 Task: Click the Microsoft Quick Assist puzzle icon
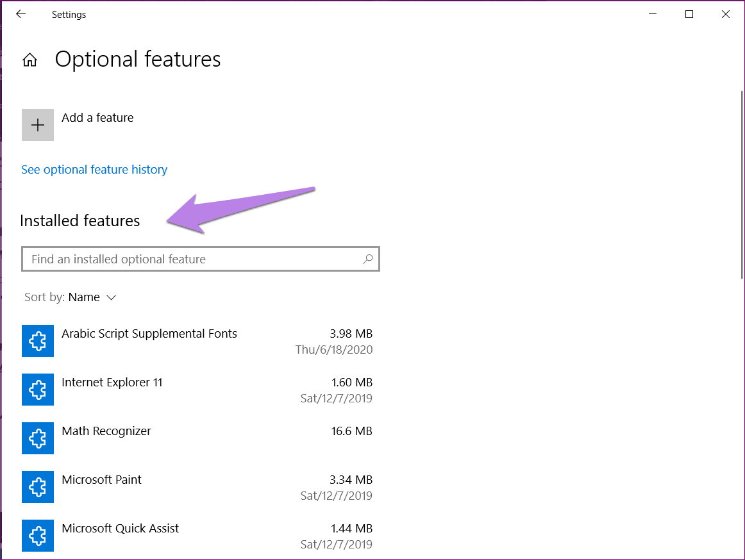click(x=37, y=536)
